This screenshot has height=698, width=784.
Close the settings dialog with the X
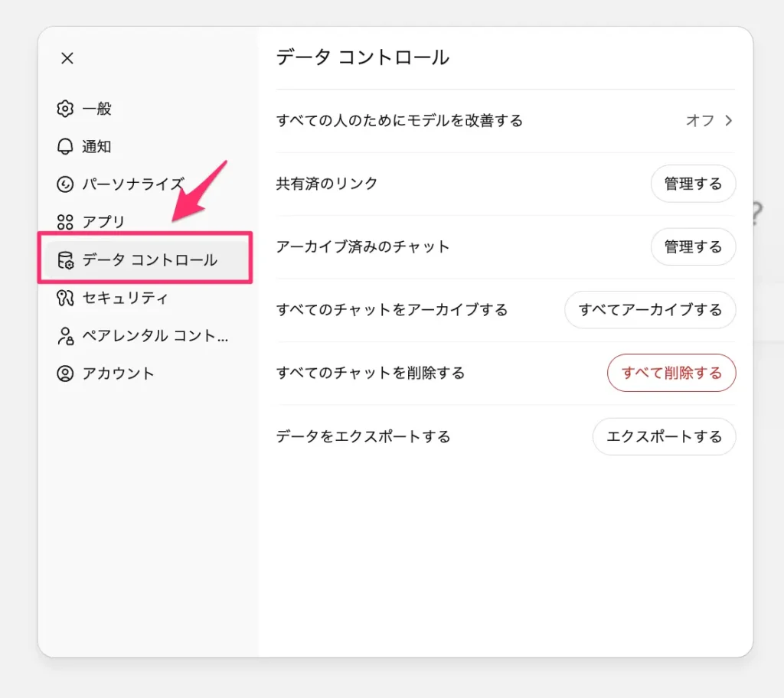click(67, 58)
